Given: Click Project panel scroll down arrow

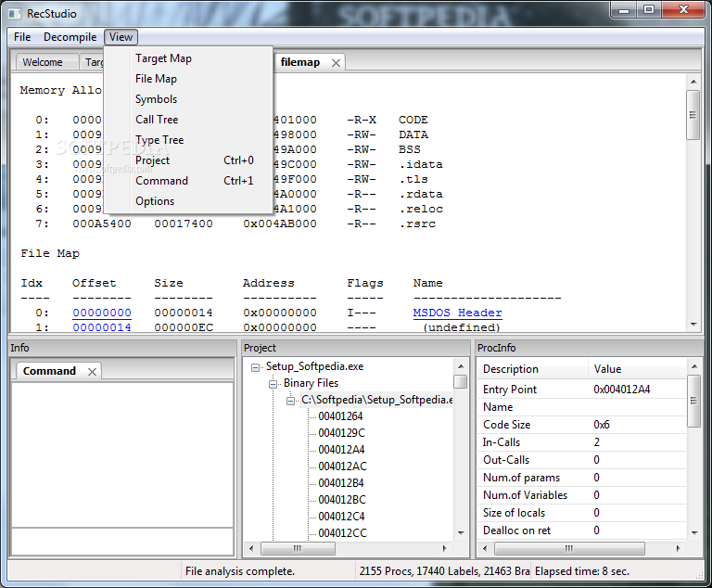Looking at the screenshot, I should tap(461, 533).
